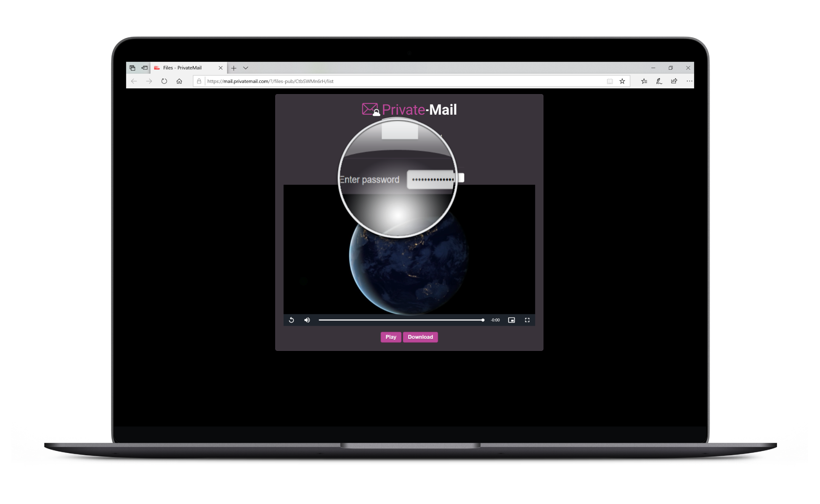Toggle reading view icon
This screenshot has width=820, height=504.
coord(610,81)
